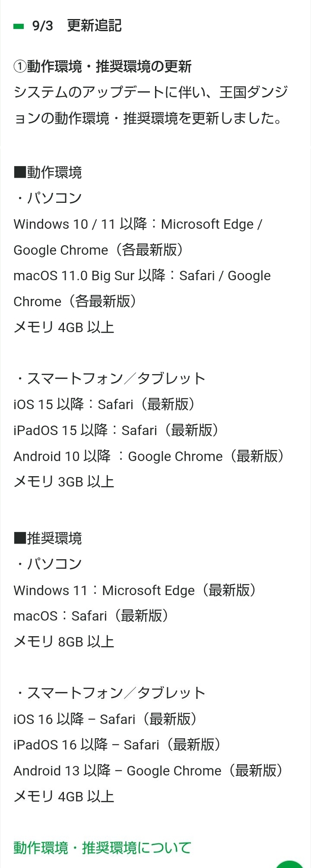The image size is (311, 868).
Task: Click the ■動作環境 section header
Action: coord(48,172)
